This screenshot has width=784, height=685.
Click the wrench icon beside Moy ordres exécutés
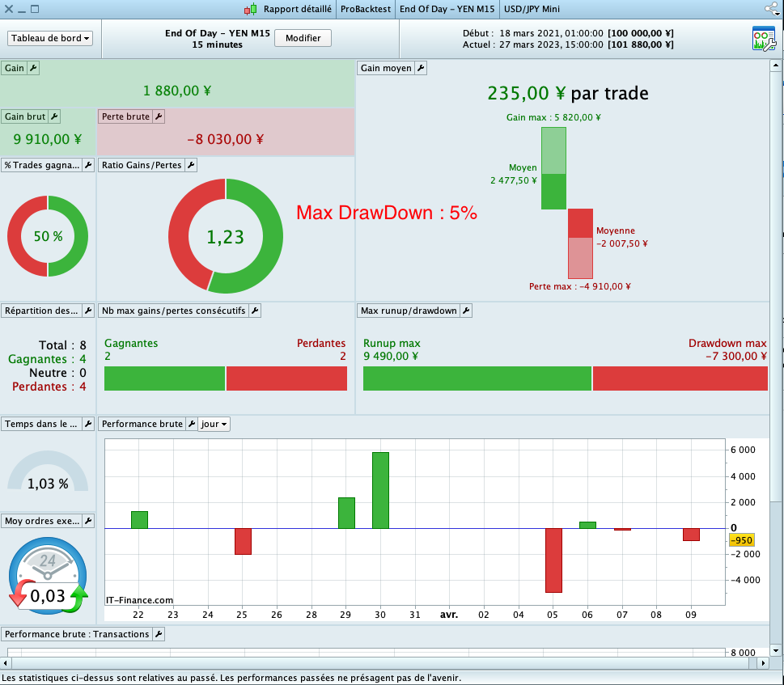pos(88,521)
